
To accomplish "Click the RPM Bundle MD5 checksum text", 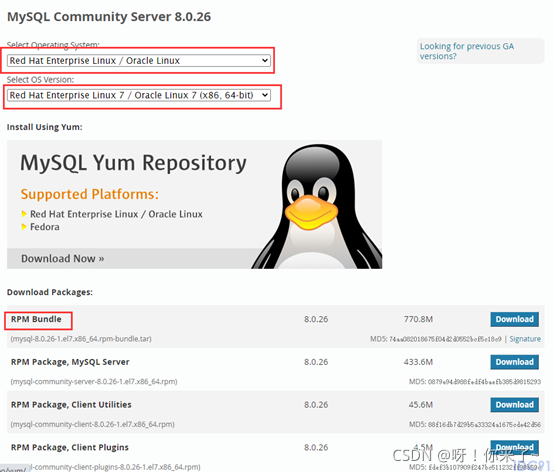I will 436,339.
